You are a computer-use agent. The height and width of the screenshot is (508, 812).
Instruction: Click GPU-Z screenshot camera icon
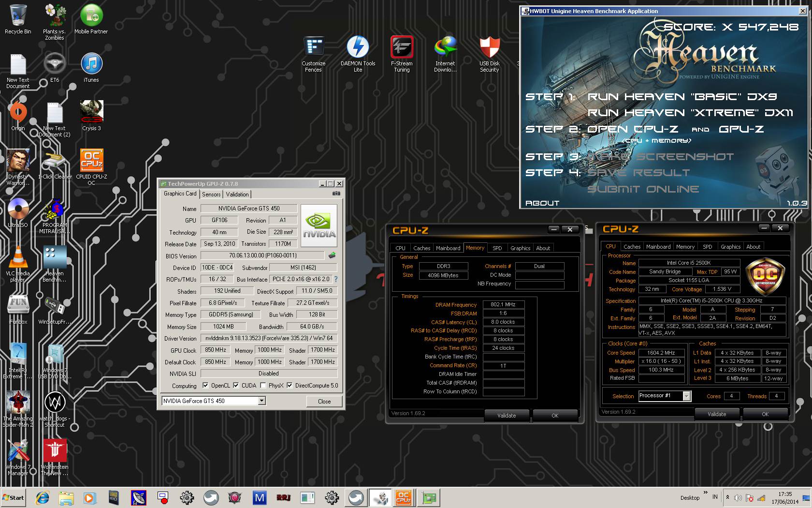(x=336, y=194)
